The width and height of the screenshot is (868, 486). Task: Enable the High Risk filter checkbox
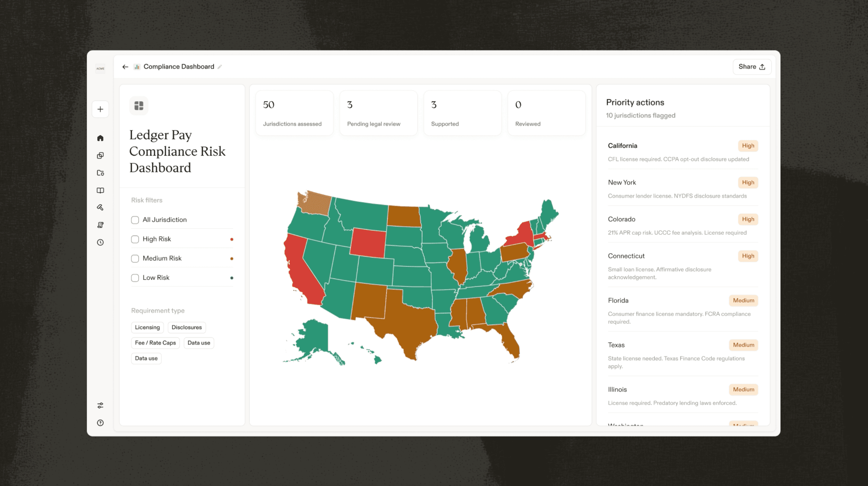[135, 239]
